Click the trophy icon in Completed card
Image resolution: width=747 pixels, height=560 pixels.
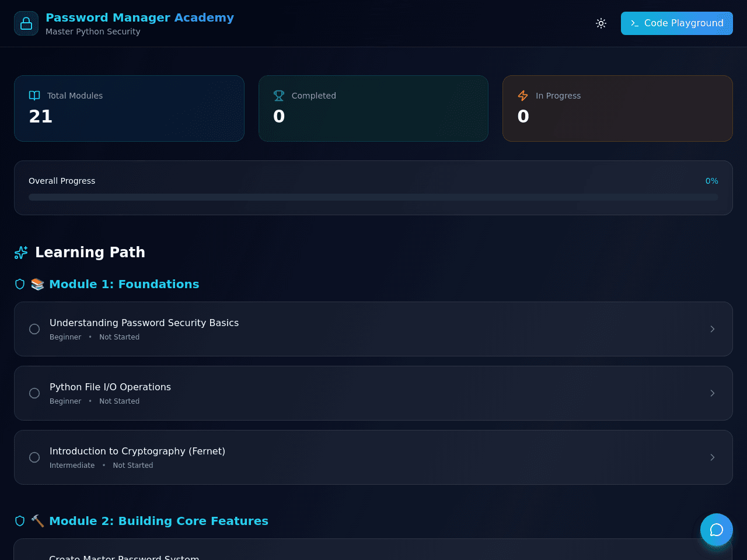pos(279,96)
